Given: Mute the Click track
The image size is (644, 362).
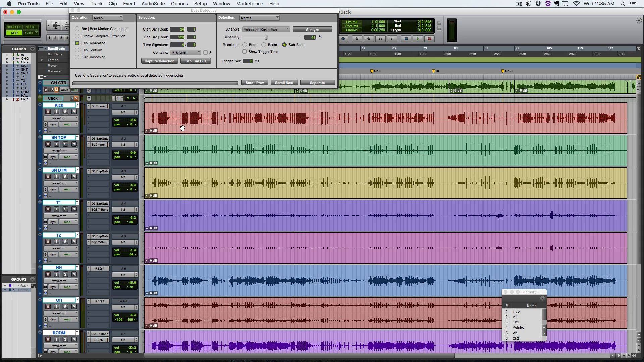Looking at the screenshot, I should [x=76, y=98].
